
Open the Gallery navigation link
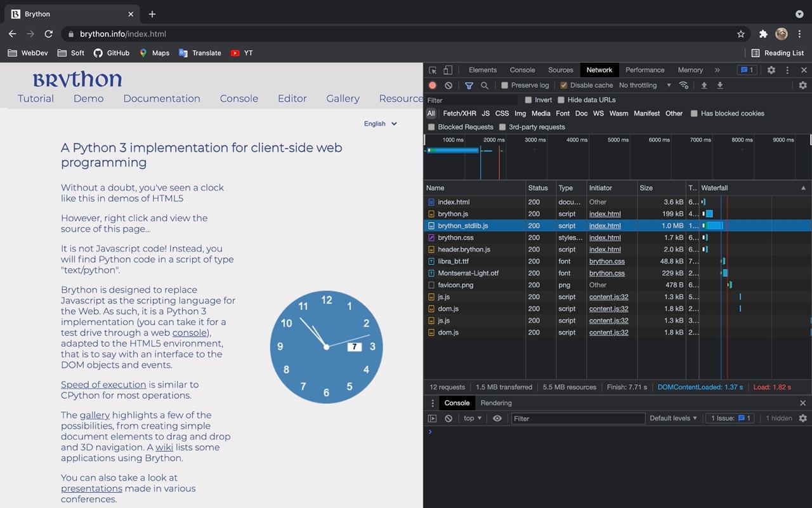tap(343, 98)
